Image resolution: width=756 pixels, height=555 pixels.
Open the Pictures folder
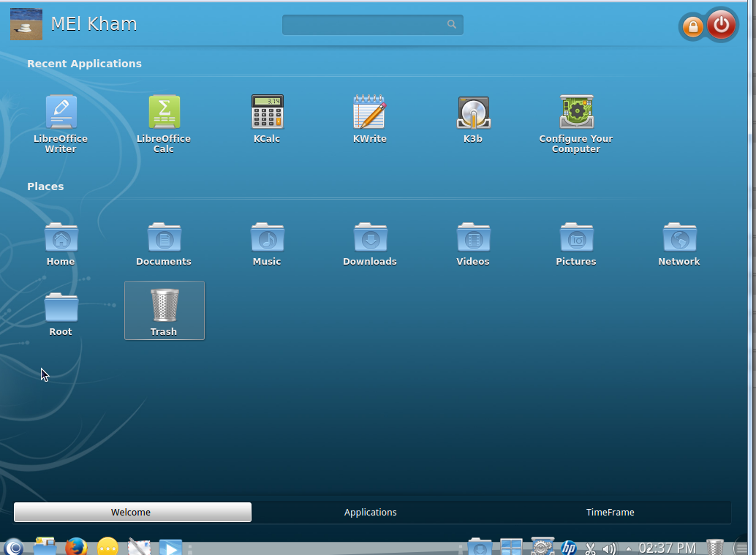pos(576,244)
